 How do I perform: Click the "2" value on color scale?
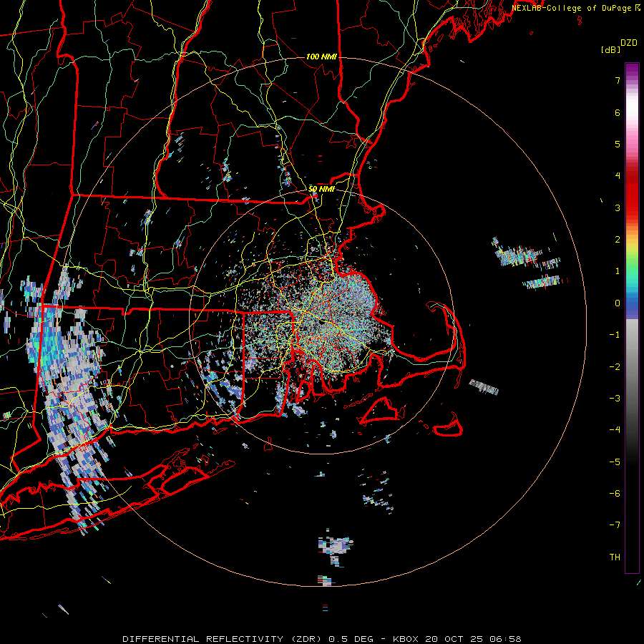[618, 240]
